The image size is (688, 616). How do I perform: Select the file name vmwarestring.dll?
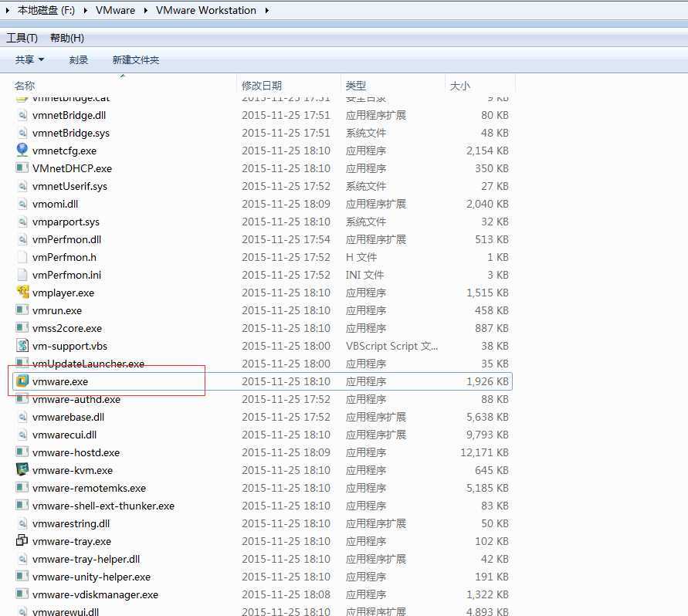71,523
